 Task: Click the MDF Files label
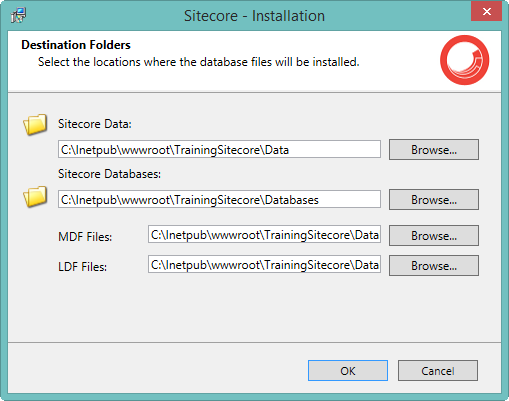pos(85,237)
